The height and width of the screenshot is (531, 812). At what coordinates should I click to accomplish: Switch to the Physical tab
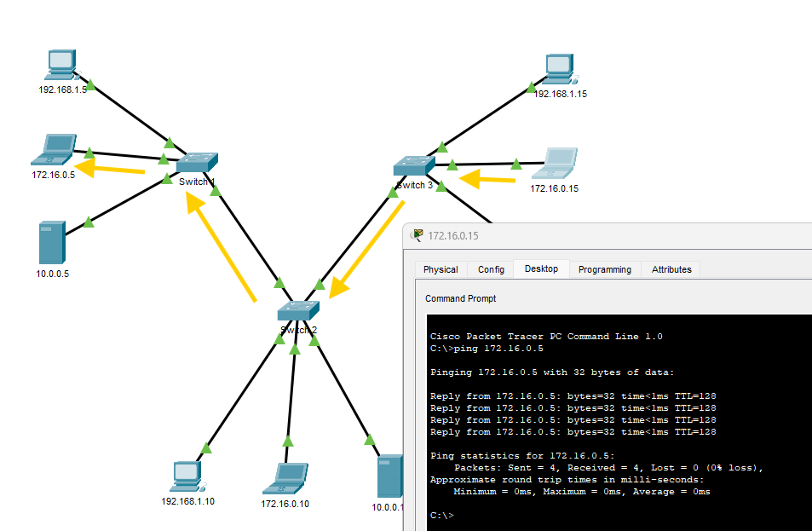coord(441,269)
